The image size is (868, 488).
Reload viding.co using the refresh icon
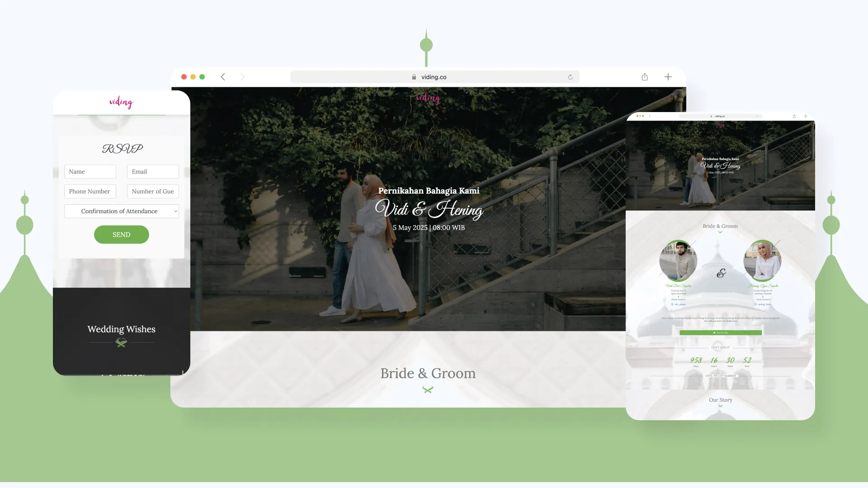pyautogui.click(x=571, y=77)
